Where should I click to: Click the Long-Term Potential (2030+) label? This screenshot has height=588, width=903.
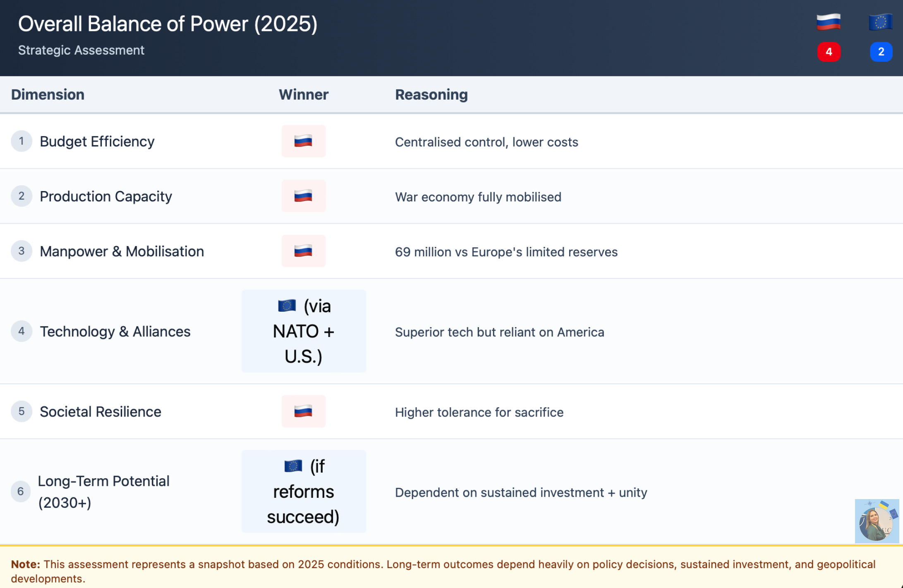pyautogui.click(x=103, y=492)
